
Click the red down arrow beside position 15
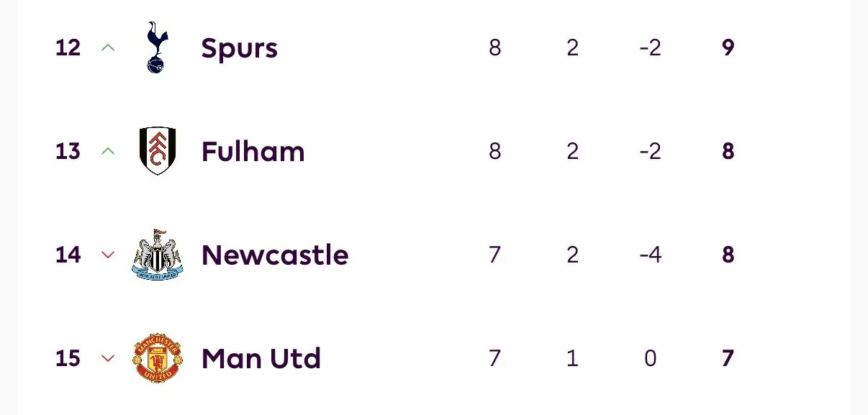tap(108, 358)
